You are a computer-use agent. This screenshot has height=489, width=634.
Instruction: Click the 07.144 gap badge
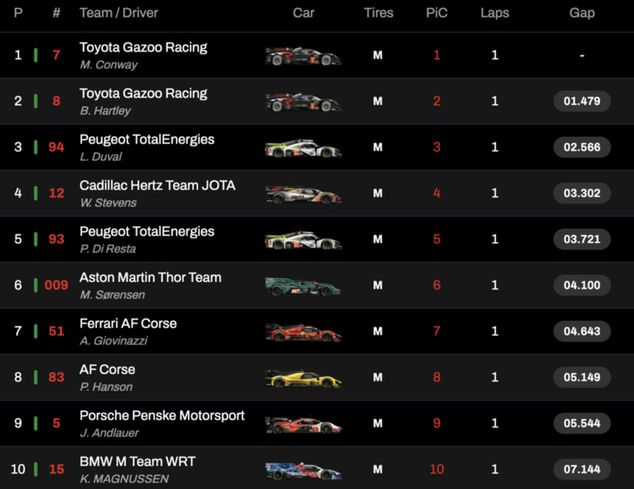(582, 469)
